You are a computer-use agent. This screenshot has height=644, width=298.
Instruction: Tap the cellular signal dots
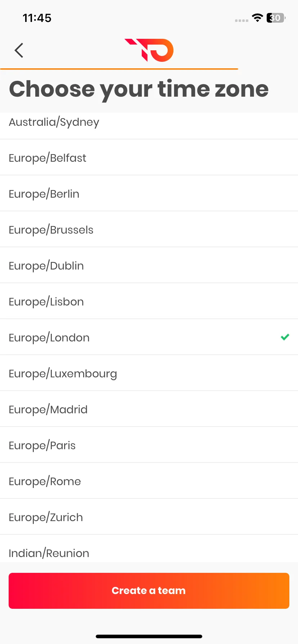point(241,20)
